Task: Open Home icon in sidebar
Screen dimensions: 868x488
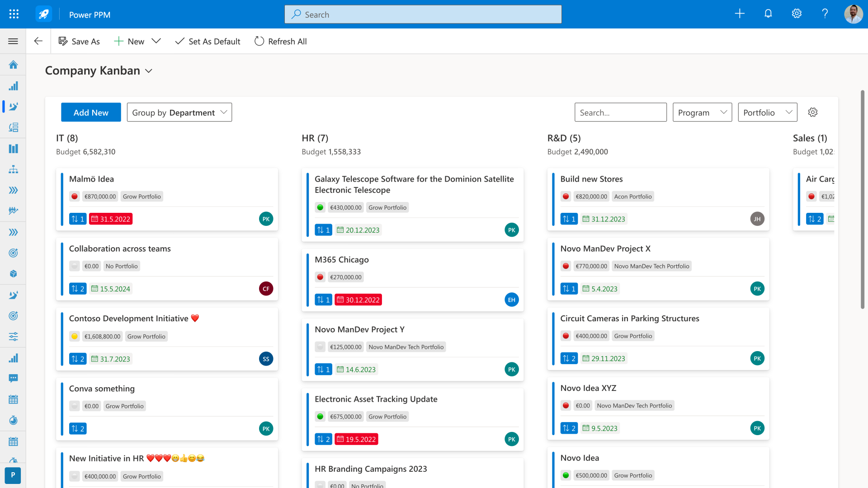Action: [x=13, y=65]
